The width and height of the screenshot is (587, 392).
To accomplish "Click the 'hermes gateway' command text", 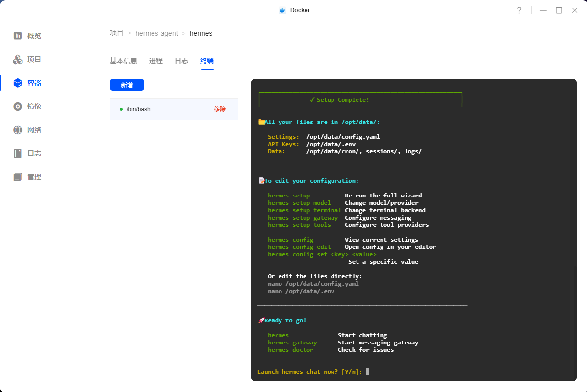I will [292, 343].
